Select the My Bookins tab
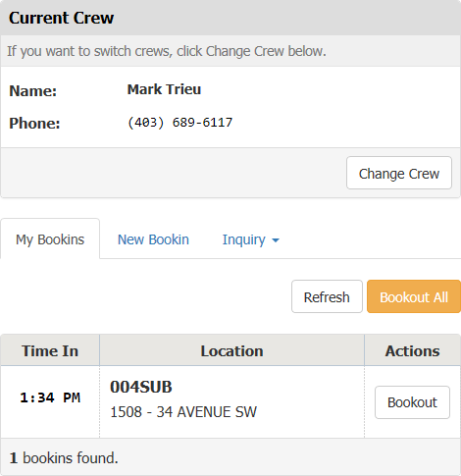 tap(50, 238)
